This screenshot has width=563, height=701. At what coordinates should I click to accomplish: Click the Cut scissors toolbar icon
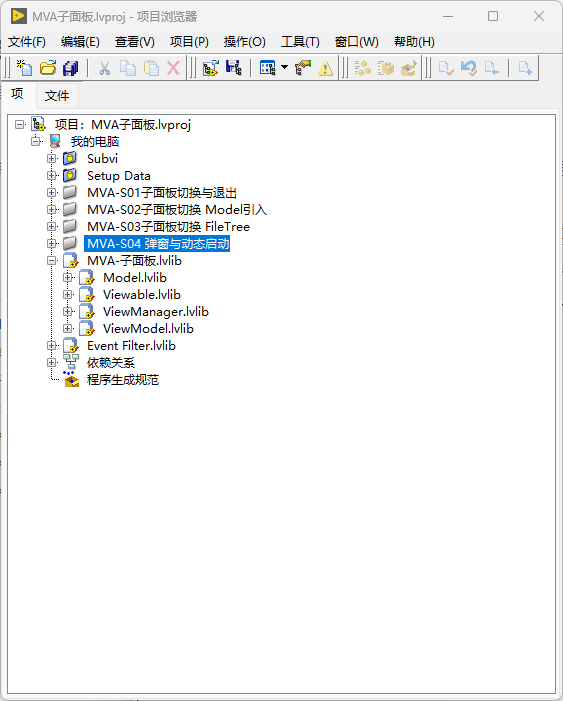pos(105,68)
